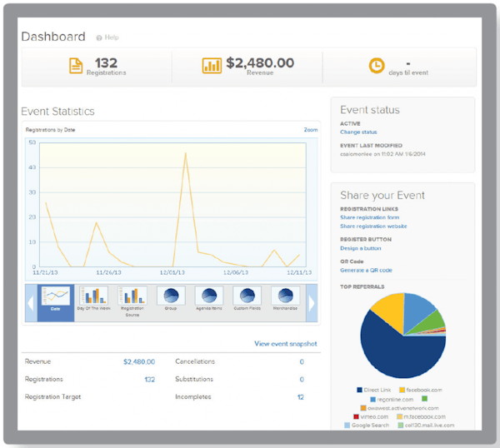Screen dimensions: 500x448
Task: Click the Help question mark icon
Action: click(x=99, y=38)
